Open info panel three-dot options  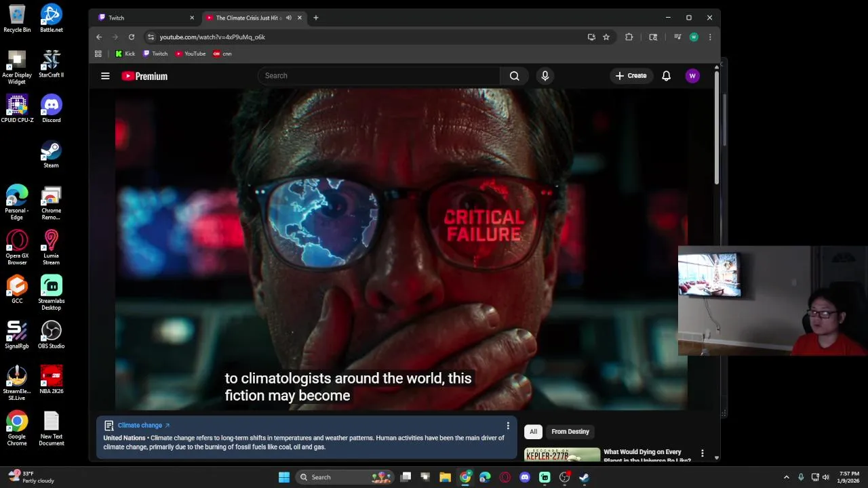(508, 426)
